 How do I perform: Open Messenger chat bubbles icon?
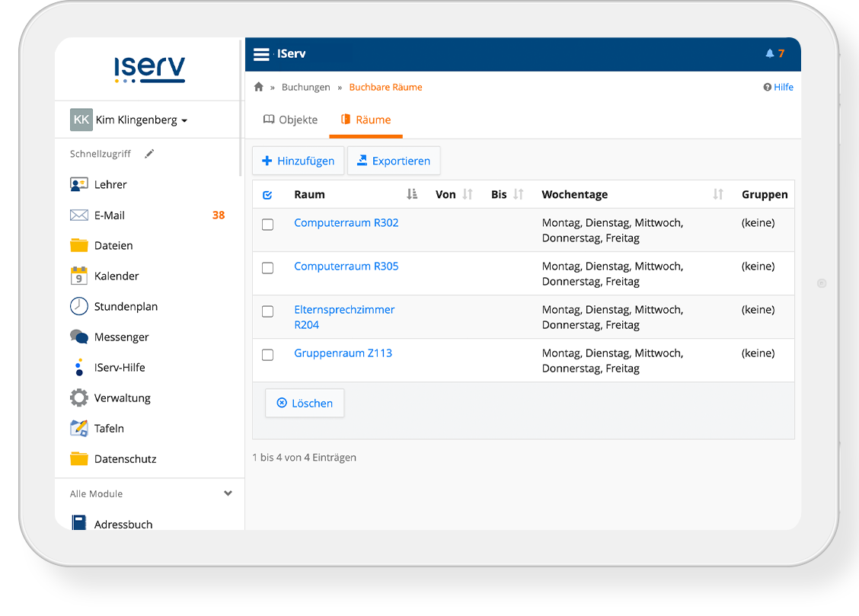click(x=79, y=337)
